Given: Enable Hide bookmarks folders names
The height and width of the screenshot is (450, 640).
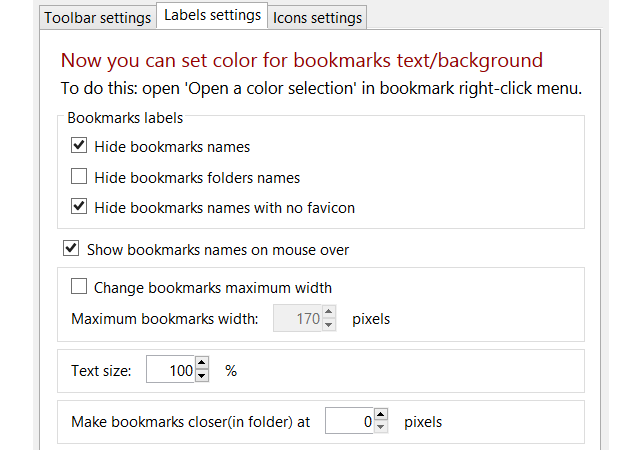Looking at the screenshot, I should (80, 178).
